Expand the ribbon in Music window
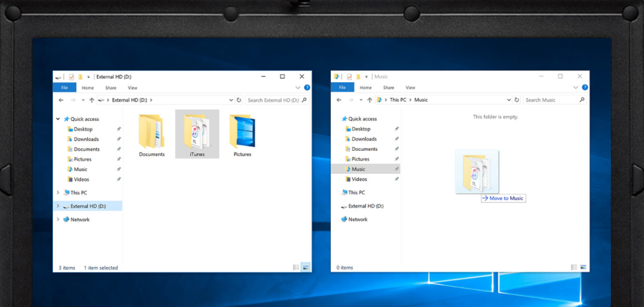This screenshot has height=307, width=644. pos(576,87)
